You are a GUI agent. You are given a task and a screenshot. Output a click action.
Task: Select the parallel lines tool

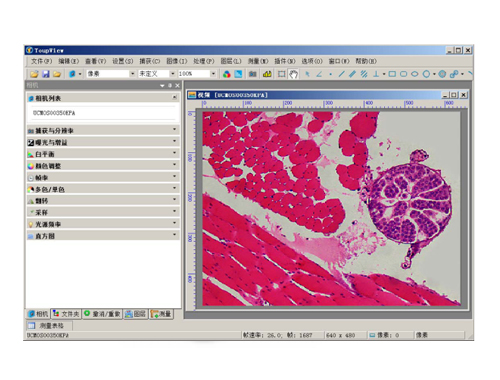point(364,74)
